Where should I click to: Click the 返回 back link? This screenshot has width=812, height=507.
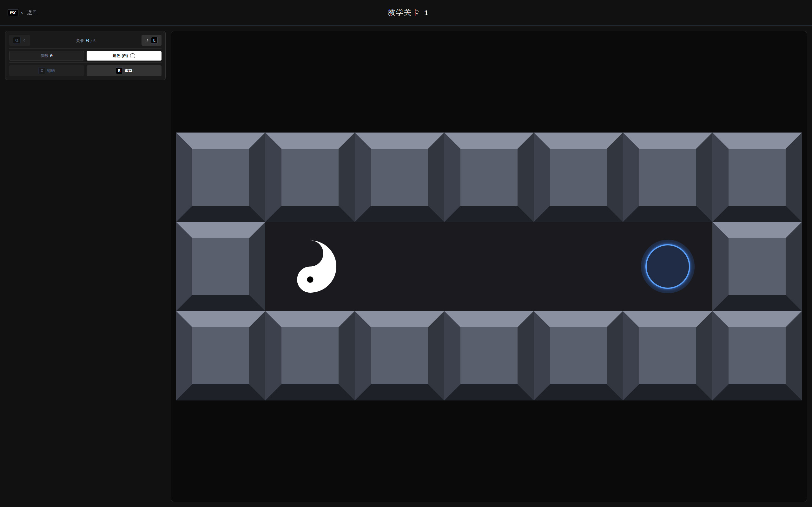(x=31, y=12)
